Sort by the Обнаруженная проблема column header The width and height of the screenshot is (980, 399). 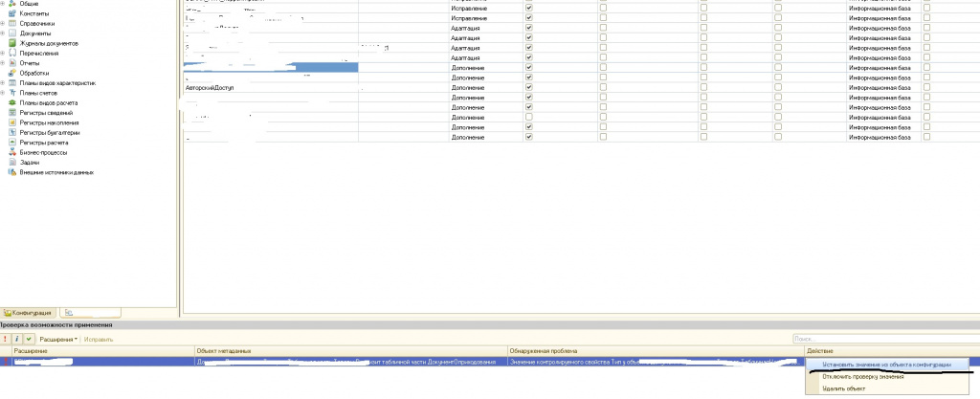(x=657, y=351)
